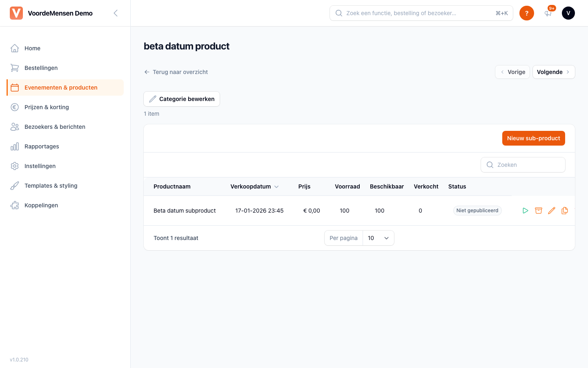This screenshot has width=588, height=368.
Task: Click the beta datum product page title
Action: click(187, 46)
